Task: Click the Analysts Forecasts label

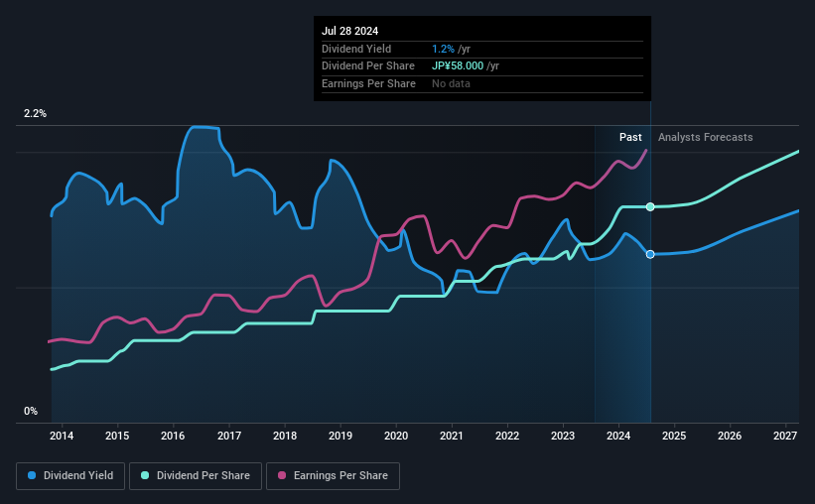Action: (706, 137)
